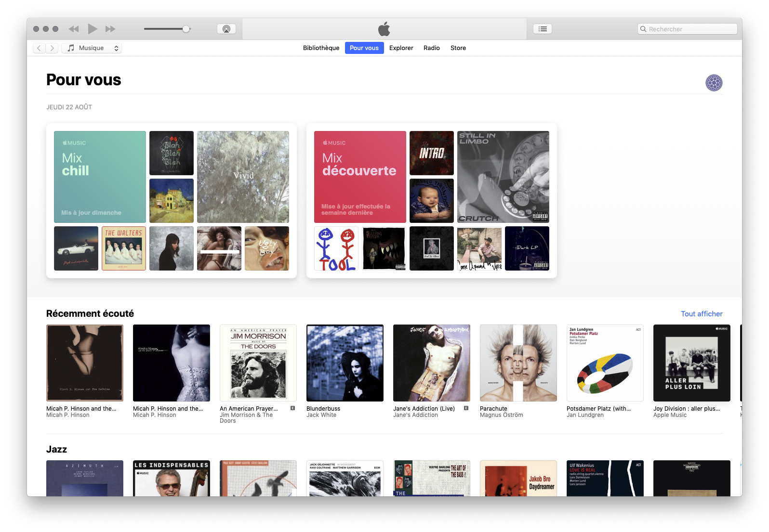The height and width of the screenshot is (532, 769).
Task: Open the Mix chill playlist tile
Action: [x=100, y=177]
